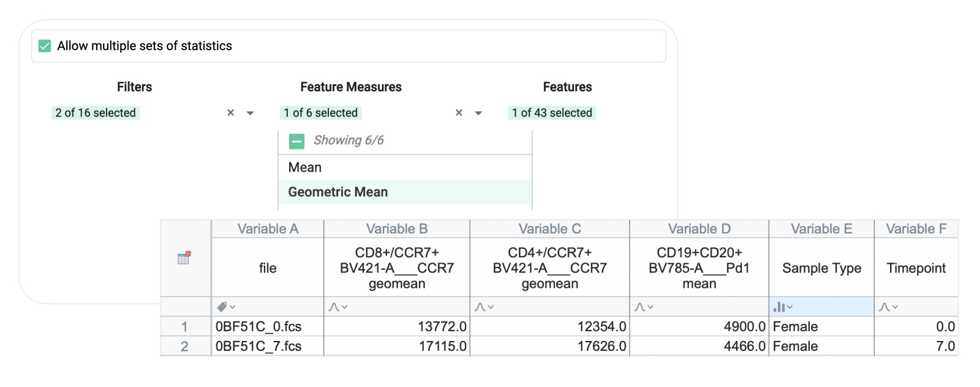This screenshot has width=980, height=387.
Task: Click the continuous type icon under Variable D
Action: click(x=643, y=307)
